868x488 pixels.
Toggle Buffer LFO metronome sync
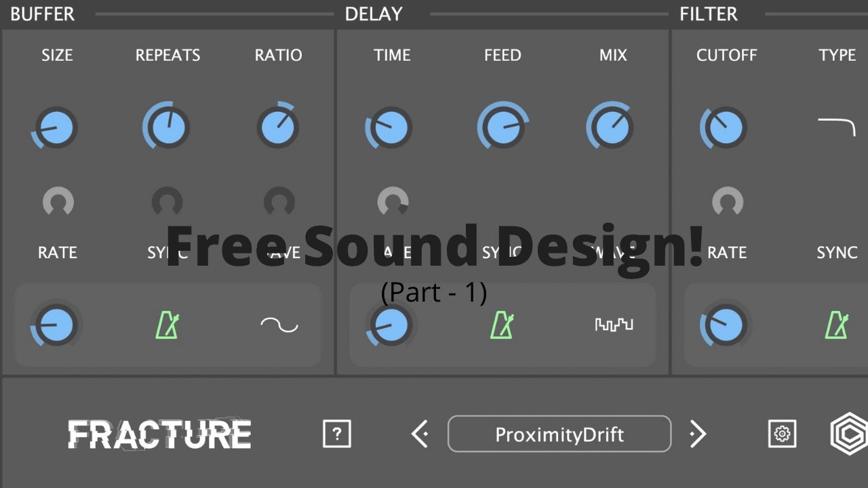[x=167, y=325]
